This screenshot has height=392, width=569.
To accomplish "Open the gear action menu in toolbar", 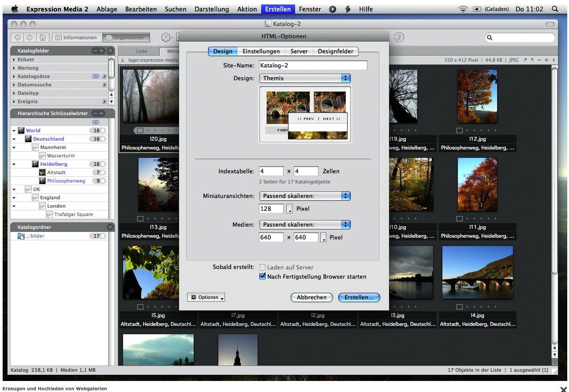I will point(165,37).
